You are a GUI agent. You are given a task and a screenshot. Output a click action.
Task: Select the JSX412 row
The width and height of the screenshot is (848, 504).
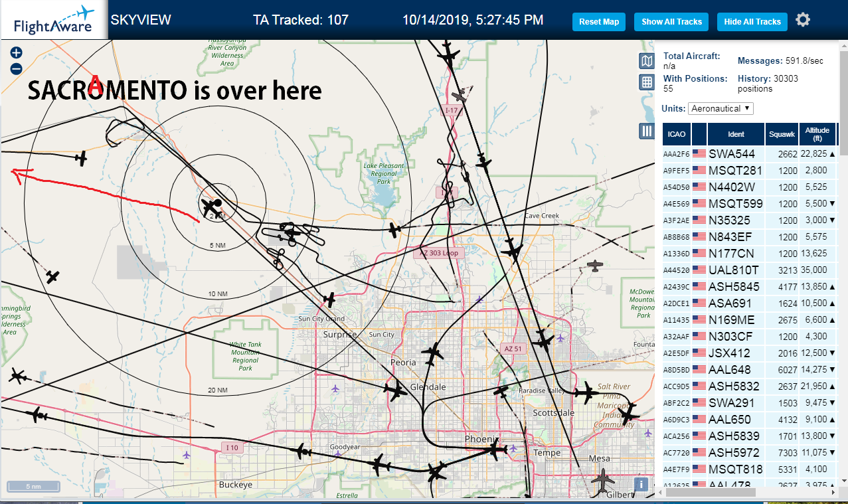pyautogui.click(x=750, y=353)
